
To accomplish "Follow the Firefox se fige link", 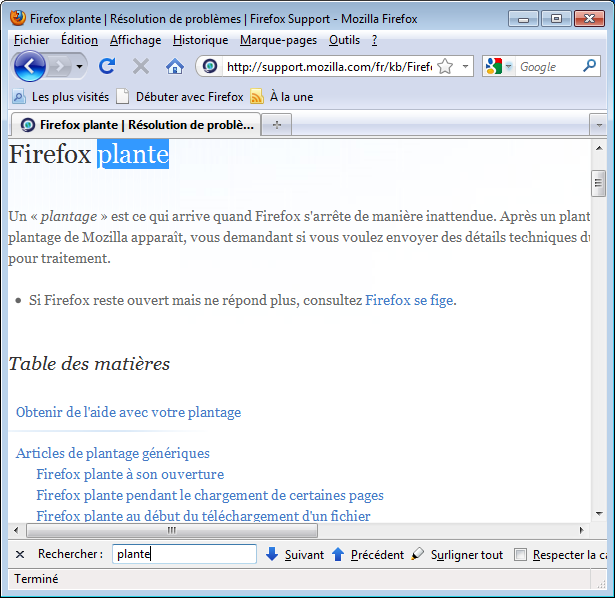I will click(x=409, y=300).
